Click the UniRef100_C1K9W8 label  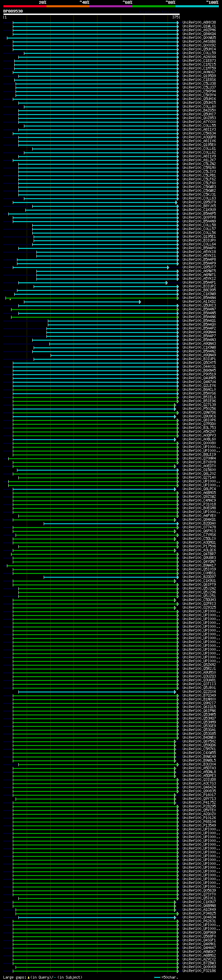(x=199, y=347)
